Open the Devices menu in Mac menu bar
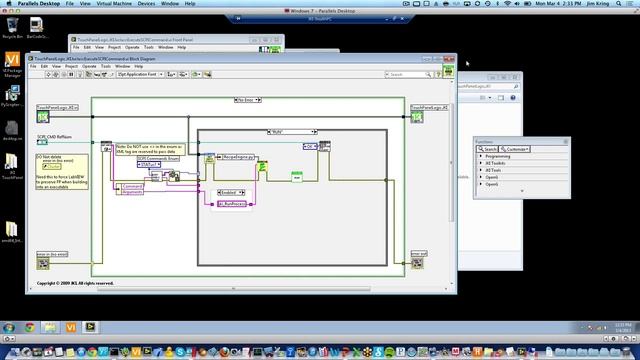640x360 pixels. point(146,3)
